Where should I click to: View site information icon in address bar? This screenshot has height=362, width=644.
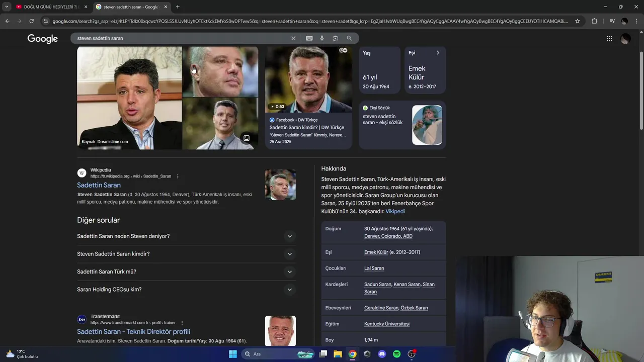[46, 21]
